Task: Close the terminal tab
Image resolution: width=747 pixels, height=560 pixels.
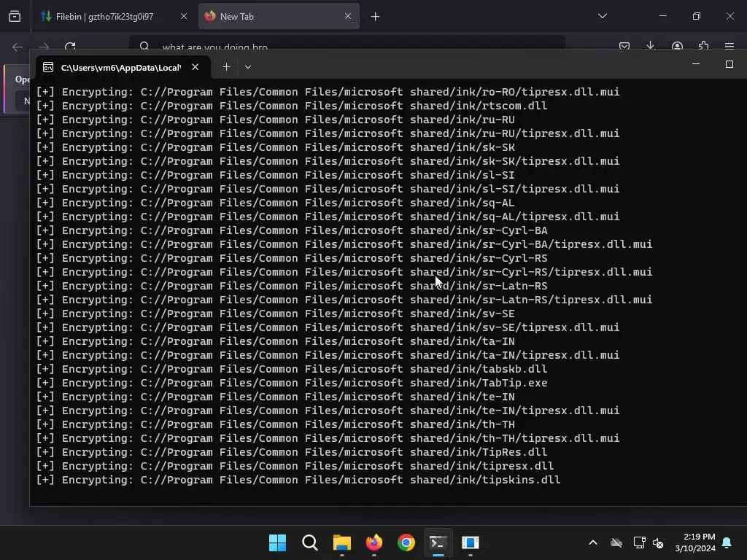Action: (x=195, y=67)
